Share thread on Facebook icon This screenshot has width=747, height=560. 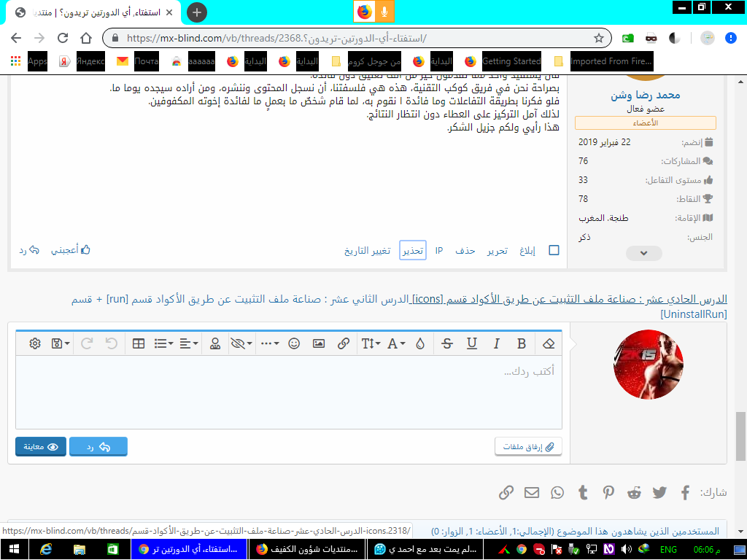coord(685,493)
